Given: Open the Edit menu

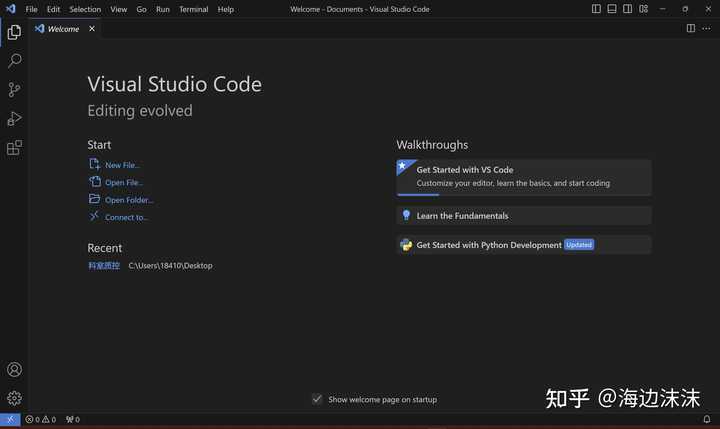Looking at the screenshot, I should [53, 9].
